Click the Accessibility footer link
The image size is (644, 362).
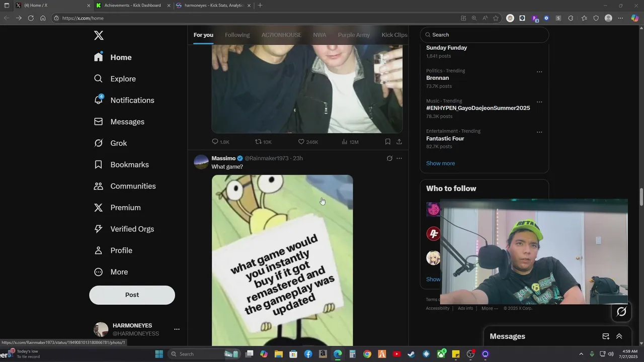click(437, 308)
